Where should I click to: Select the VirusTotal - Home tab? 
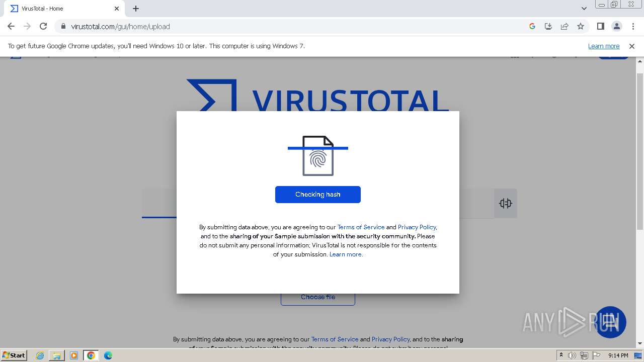pyautogui.click(x=63, y=9)
